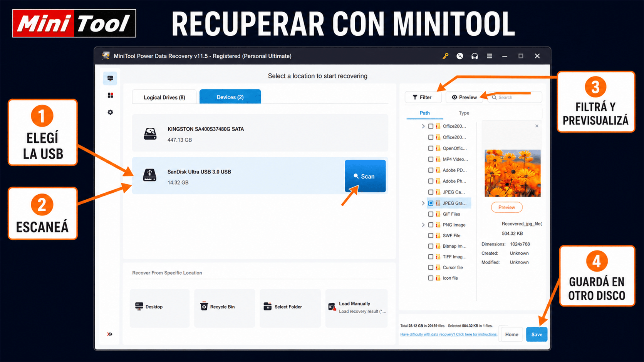Screen dimensions: 644x362
Task: Check the TIFF Imag... checkbox
Action: point(431,257)
